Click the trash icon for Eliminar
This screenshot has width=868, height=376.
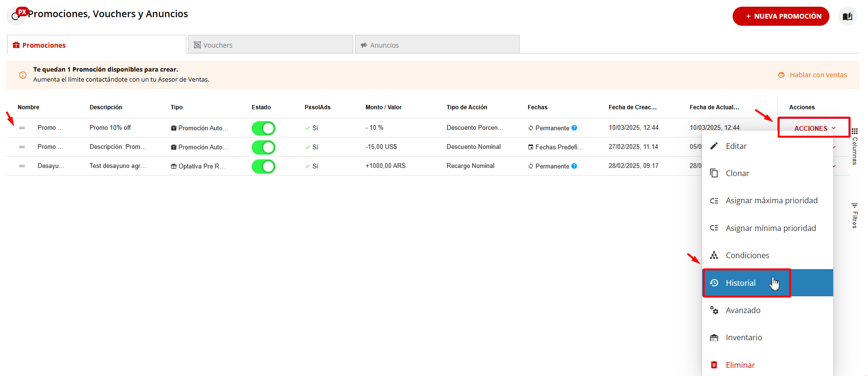point(714,365)
